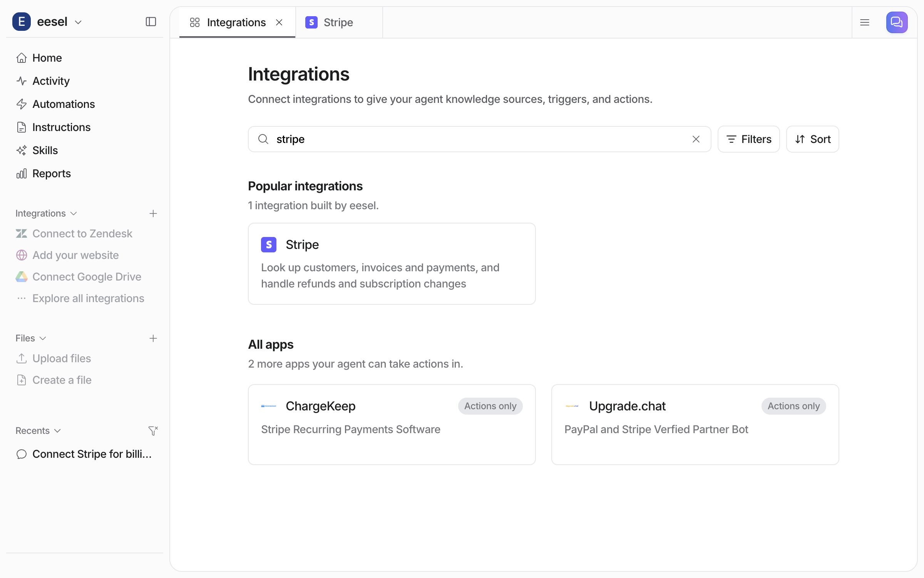Click Add your website

[85, 255]
